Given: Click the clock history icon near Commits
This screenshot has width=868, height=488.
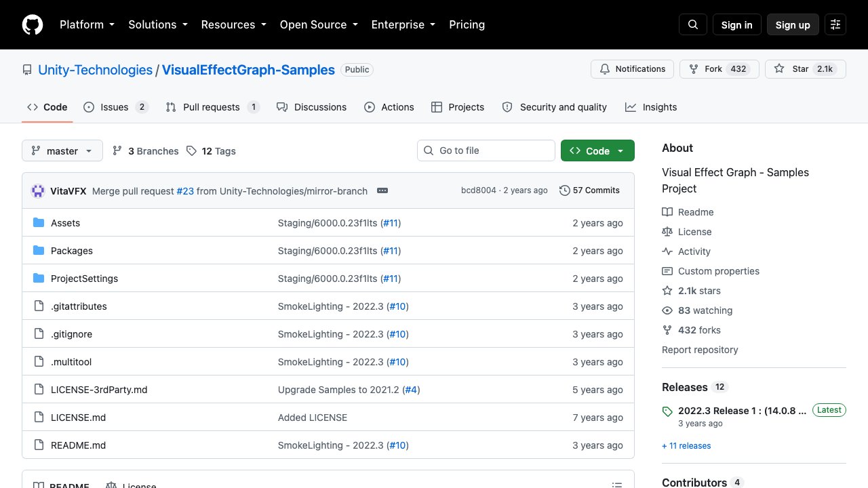Looking at the screenshot, I should (564, 190).
